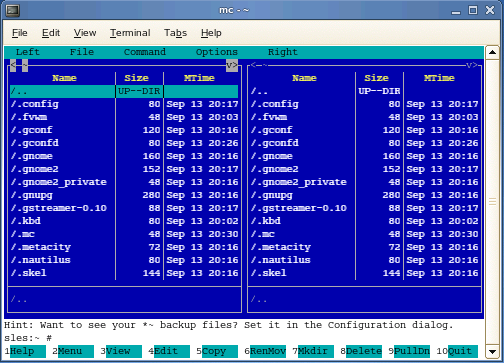Viewport: 504px width, 363px height.
Task: Click the right panel history back arrow
Action: 253,65
